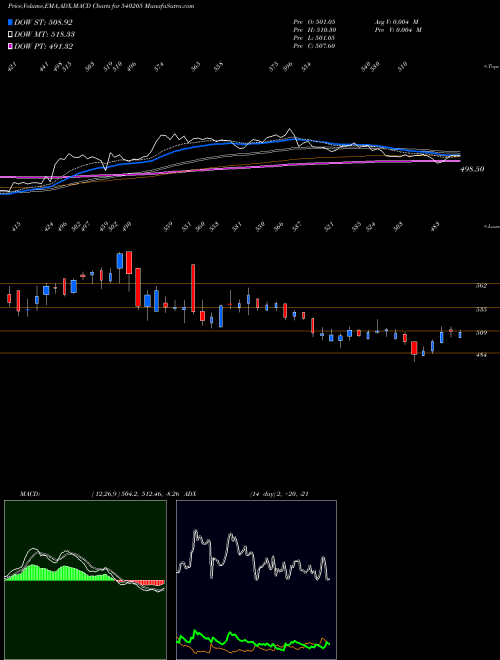The height and width of the screenshot is (660, 500).
Task: Click the ADX heading label
Action: pyautogui.click(x=190, y=494)
